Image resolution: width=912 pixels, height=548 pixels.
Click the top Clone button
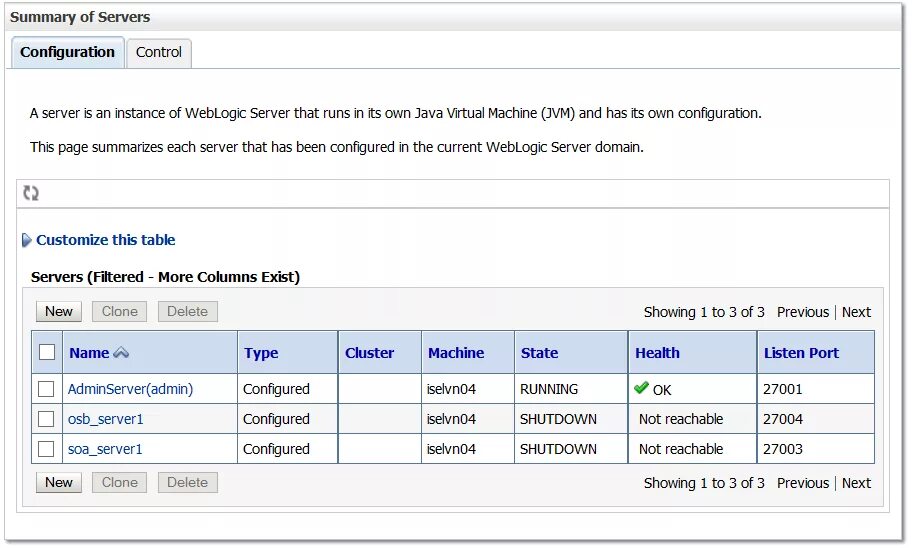(119, 311)
